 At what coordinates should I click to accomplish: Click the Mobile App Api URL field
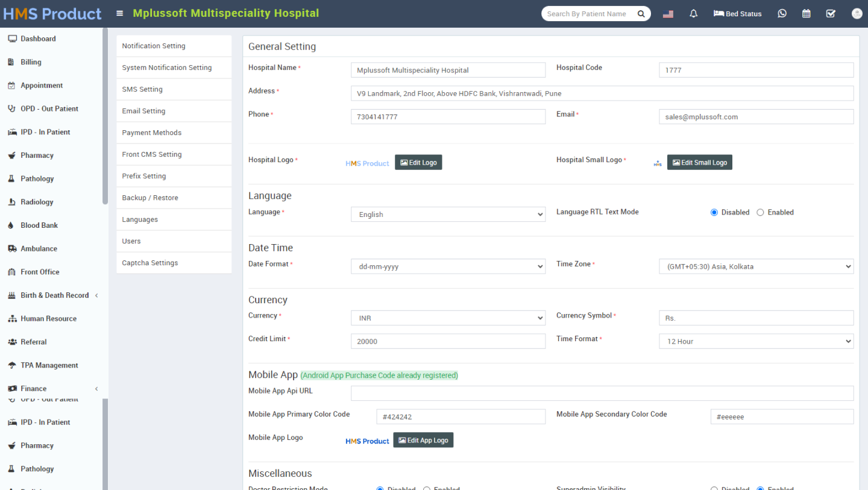point(602,393)
